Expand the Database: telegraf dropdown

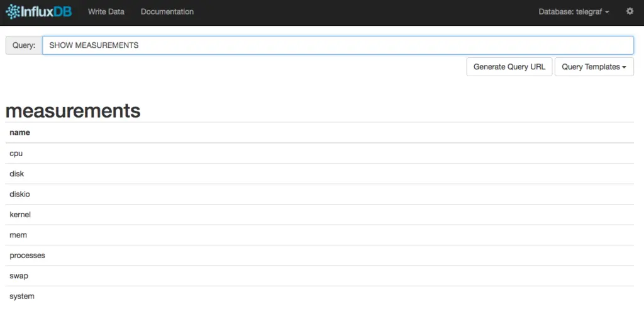click(574, 12)
